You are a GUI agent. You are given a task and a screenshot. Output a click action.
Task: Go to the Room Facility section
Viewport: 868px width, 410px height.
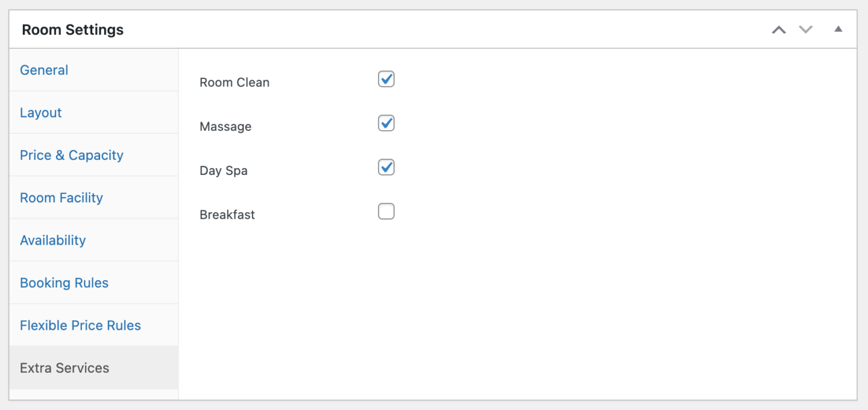(61, 197)
